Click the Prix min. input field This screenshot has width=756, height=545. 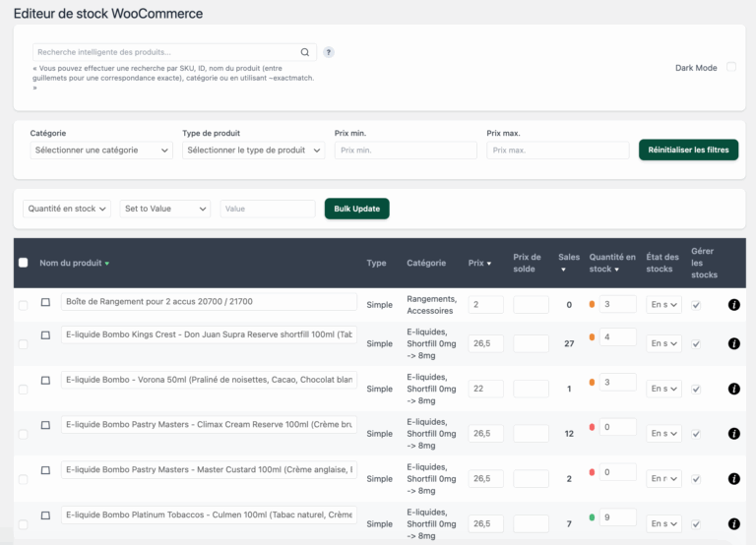click(x=406, y=151)
